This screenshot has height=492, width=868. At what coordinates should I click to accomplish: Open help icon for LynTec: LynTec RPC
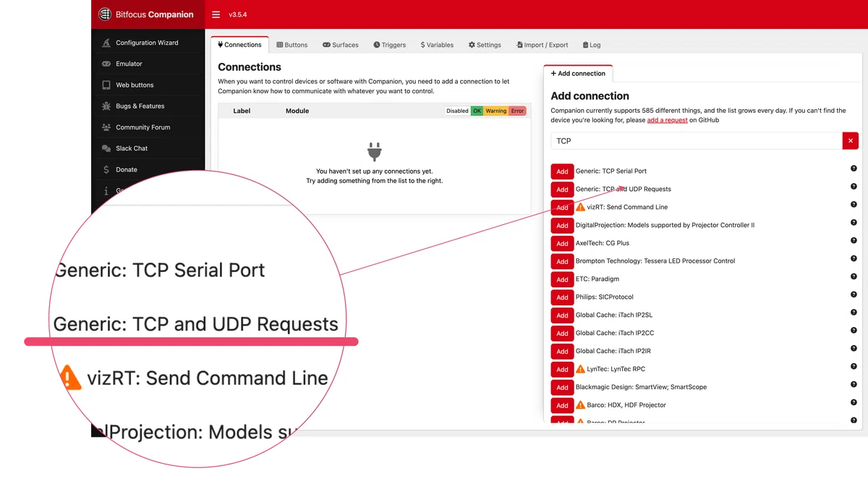[854, 366]
